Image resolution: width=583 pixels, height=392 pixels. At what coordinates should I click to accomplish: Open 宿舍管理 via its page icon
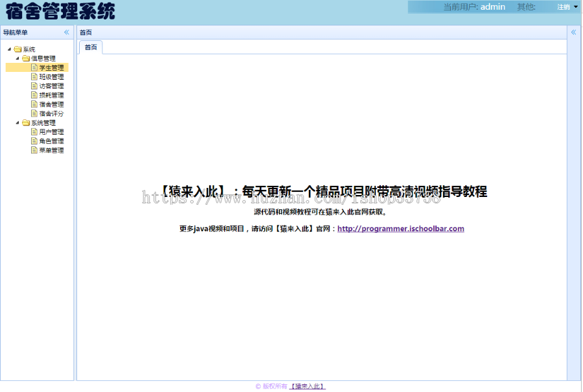pyautogui.click(x=34, y=104)
